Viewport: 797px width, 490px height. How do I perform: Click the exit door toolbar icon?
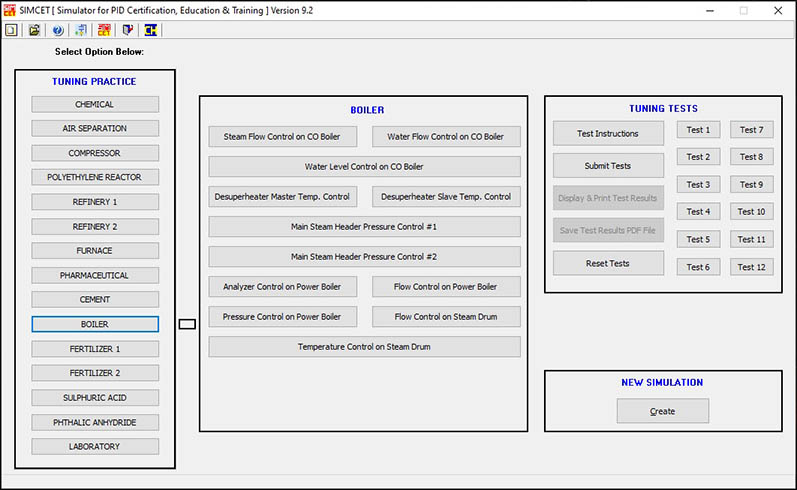128,30
